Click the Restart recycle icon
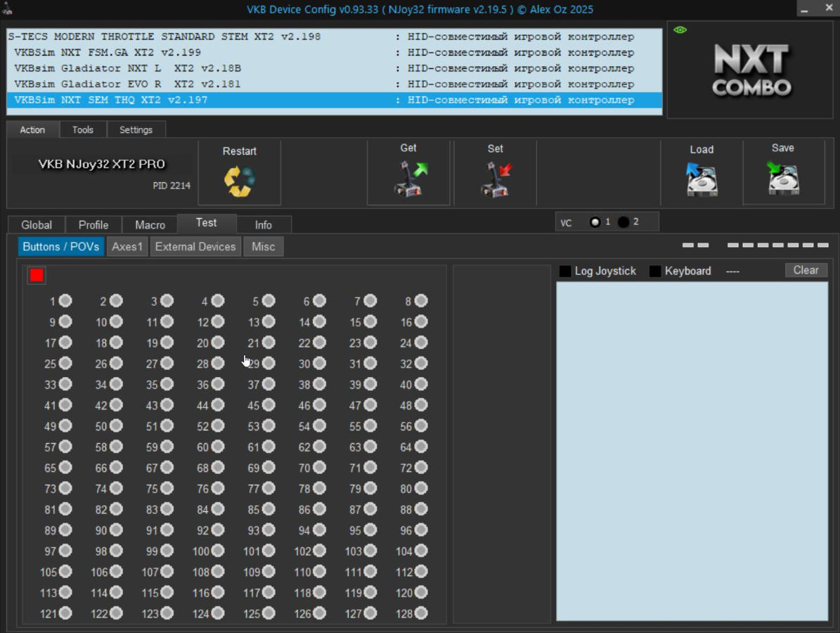This screenshot has height=633, width=840. tap(239, 181)
